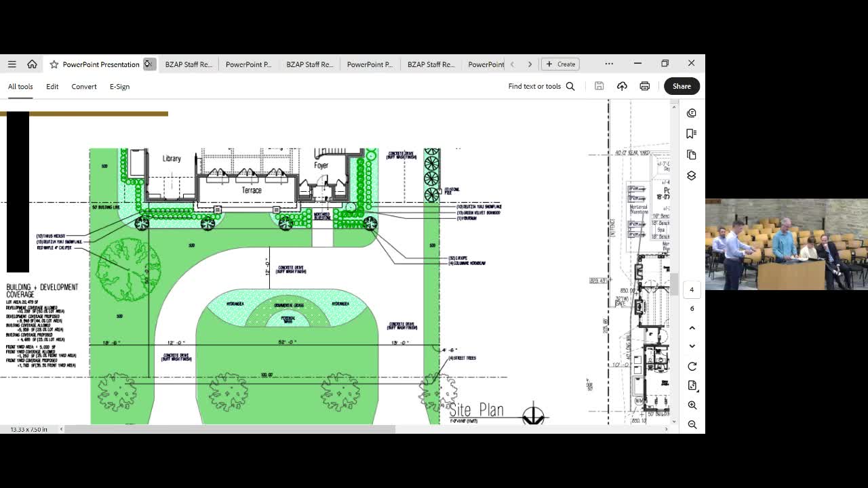The width and height of the screenshot is (868, 488).
Task: Open the bookmarks panel
Action: [x=692, y=134]
